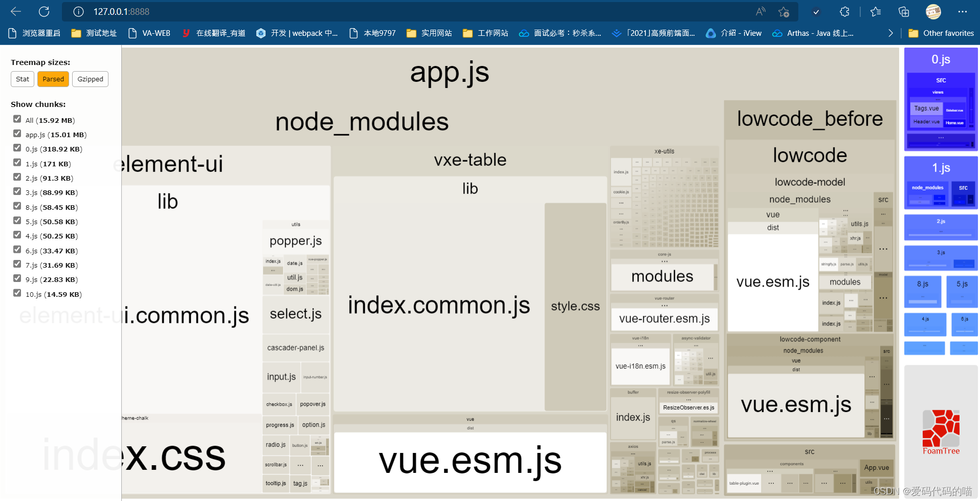The image size is (980, 501).
Task: Open the Other favorites folder
Action: [x=941, y=33]
